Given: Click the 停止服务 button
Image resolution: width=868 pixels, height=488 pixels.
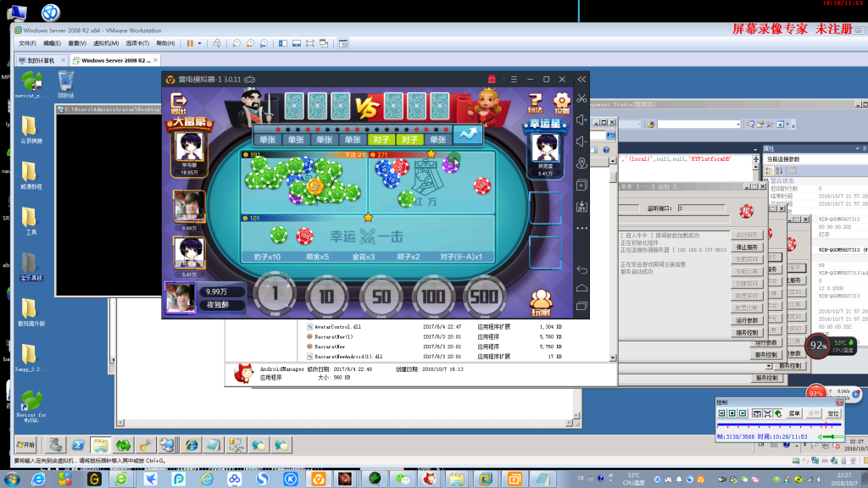Looking at the screenshot, I should (747, 247).
